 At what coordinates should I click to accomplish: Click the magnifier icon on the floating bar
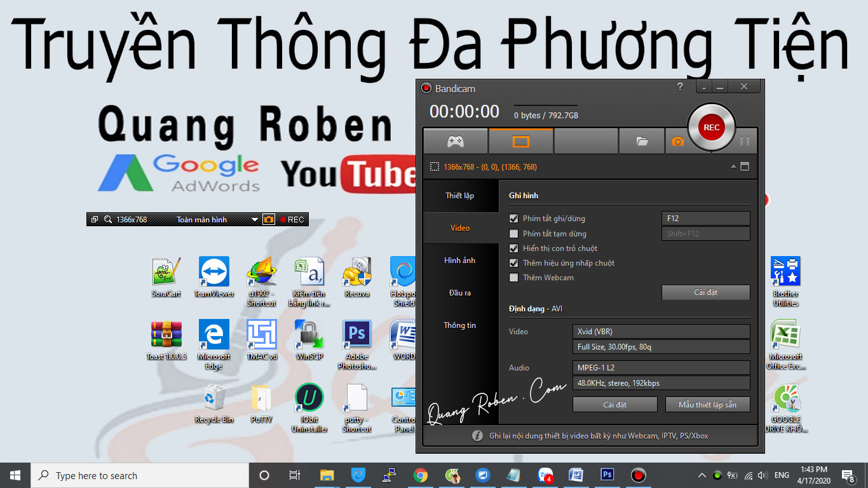point(108,219)
